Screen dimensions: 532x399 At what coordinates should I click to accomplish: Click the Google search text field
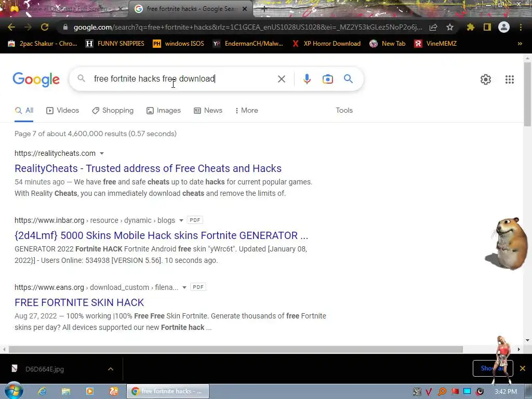[183, 79]
